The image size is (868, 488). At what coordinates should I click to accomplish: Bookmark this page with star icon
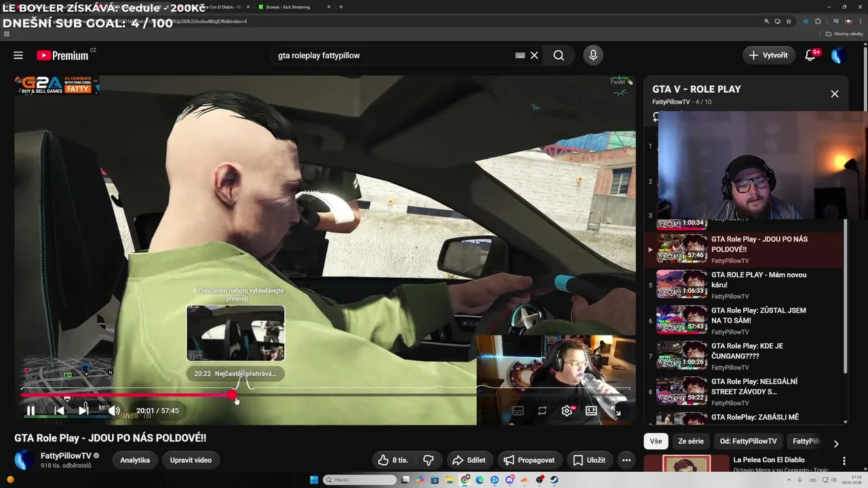coord(789,21)
